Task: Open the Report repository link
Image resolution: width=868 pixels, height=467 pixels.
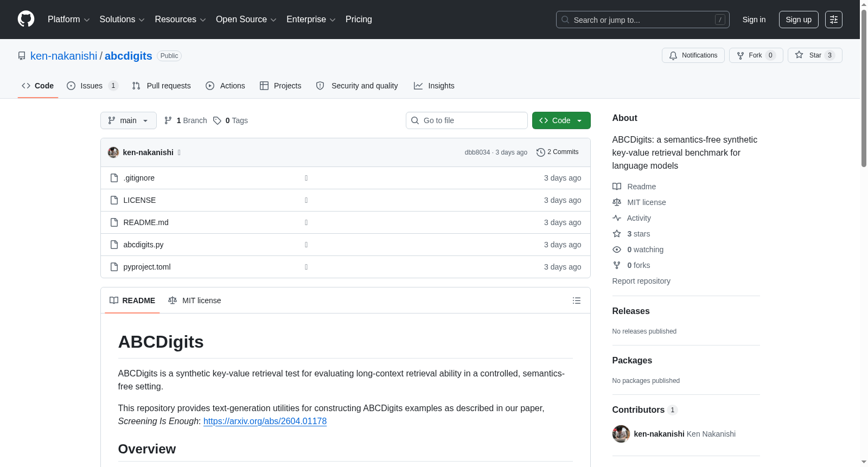Action: (x=641, y=281)
